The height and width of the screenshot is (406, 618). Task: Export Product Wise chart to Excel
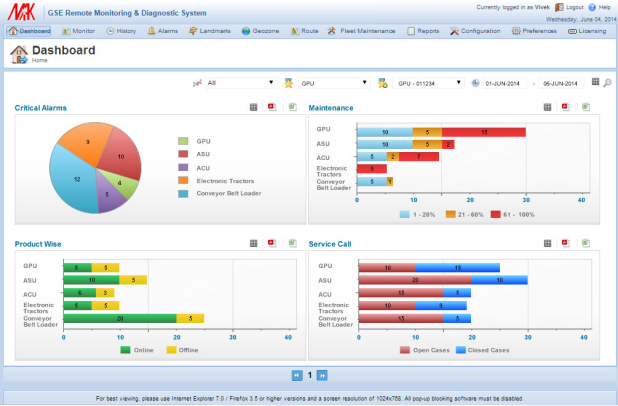[x=292, y=243]
